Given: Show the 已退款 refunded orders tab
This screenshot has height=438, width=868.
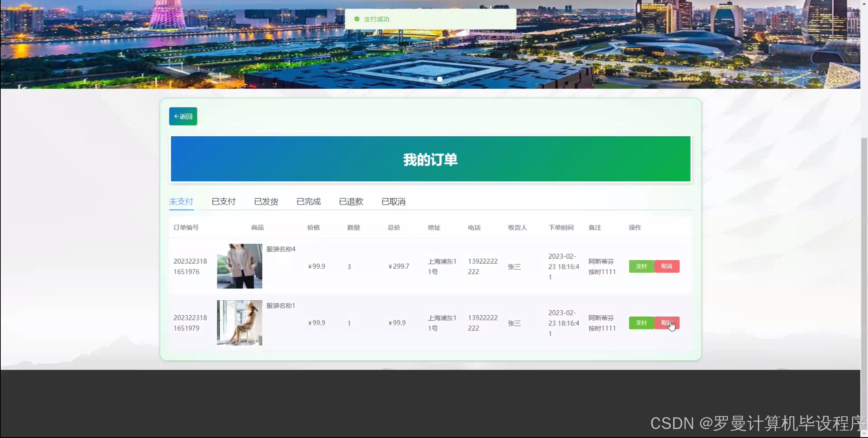Looking at the screenshot, I should click(351, 202).
